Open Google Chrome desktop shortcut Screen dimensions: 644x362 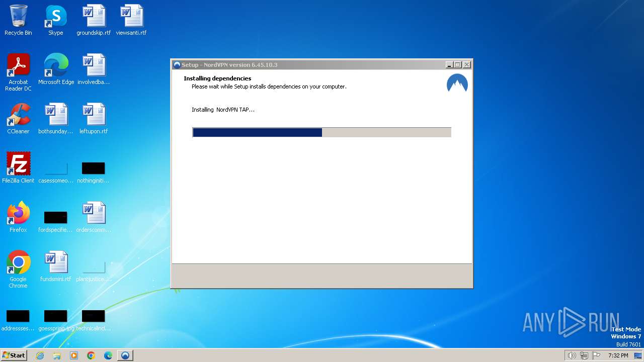coord(18,269)
